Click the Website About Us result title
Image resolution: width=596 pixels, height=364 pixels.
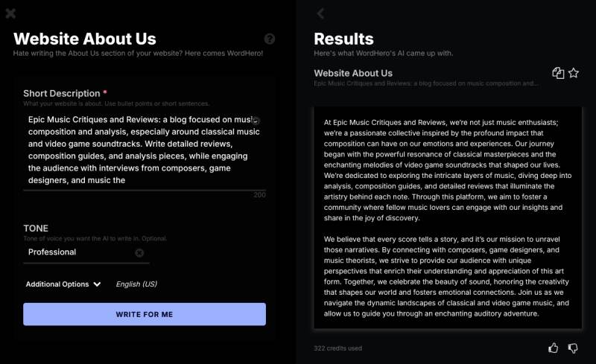[353, 73]
